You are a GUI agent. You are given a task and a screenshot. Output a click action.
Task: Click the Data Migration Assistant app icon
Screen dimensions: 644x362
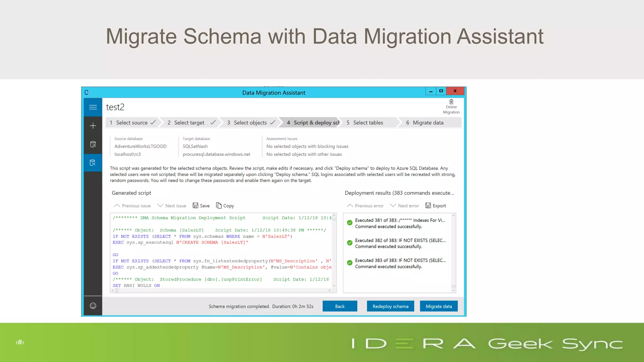tap(87, 92)
